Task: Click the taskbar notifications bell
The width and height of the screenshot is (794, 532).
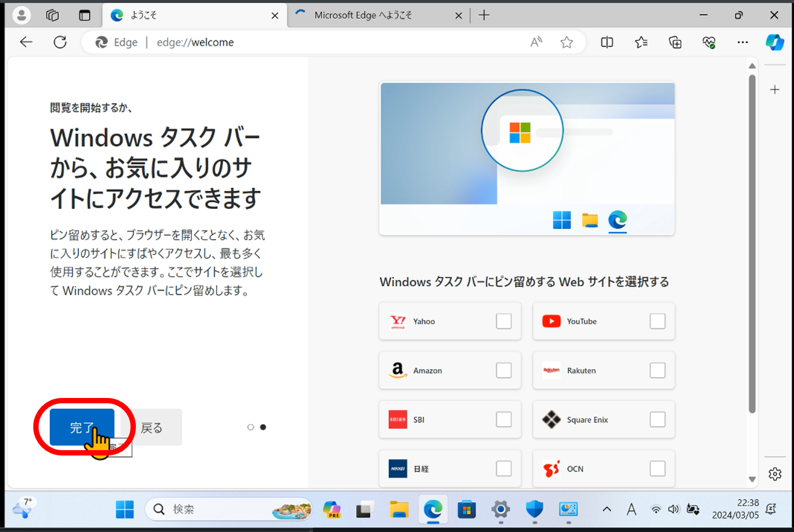Action: [770, 509]
